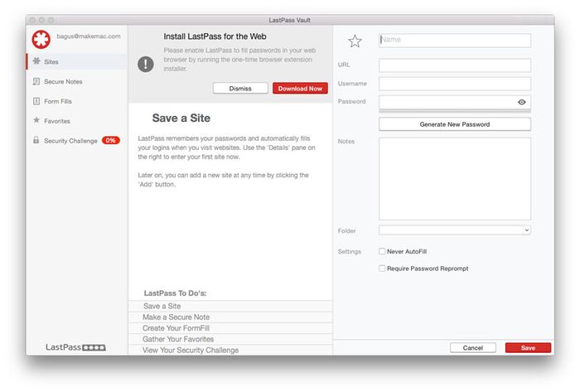Dismiss the install LastPass banner
This screenshot has height=392, width=580.
[x=240, y=89]
